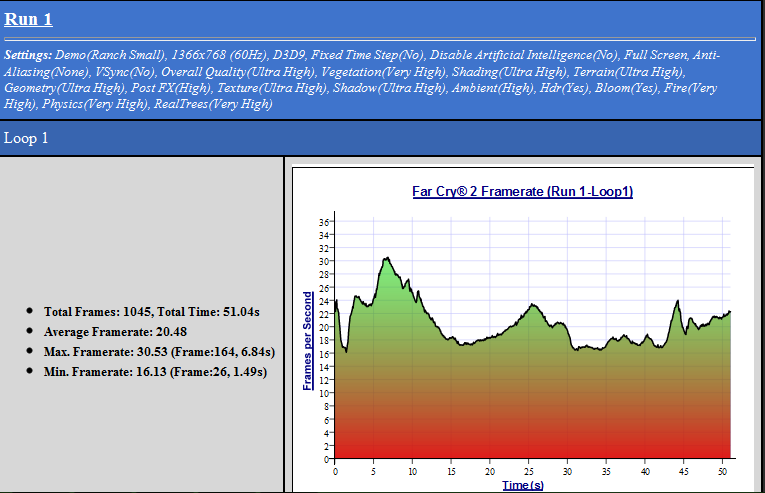Click the 0 label on the y-axis
This screenshot has width=765, height=493.
coord(326,459)
